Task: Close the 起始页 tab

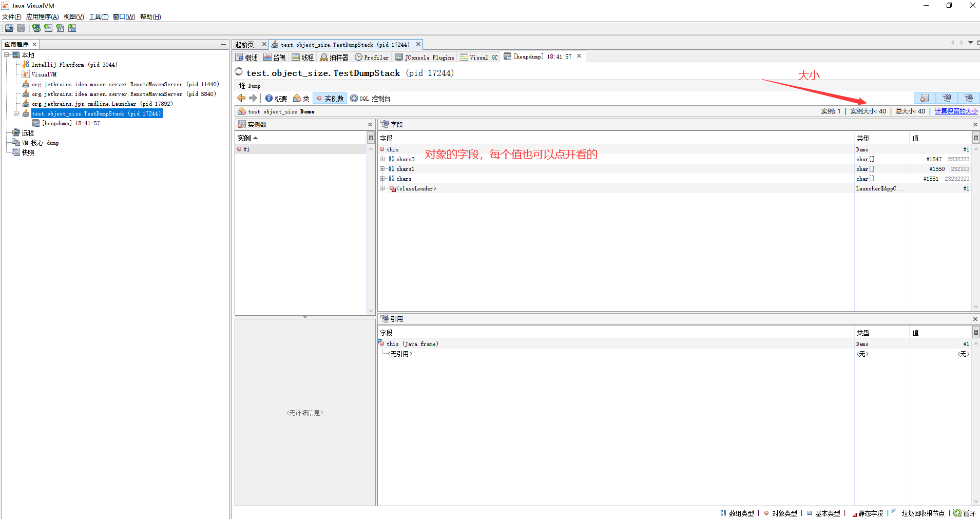Action: click(264, 44)
